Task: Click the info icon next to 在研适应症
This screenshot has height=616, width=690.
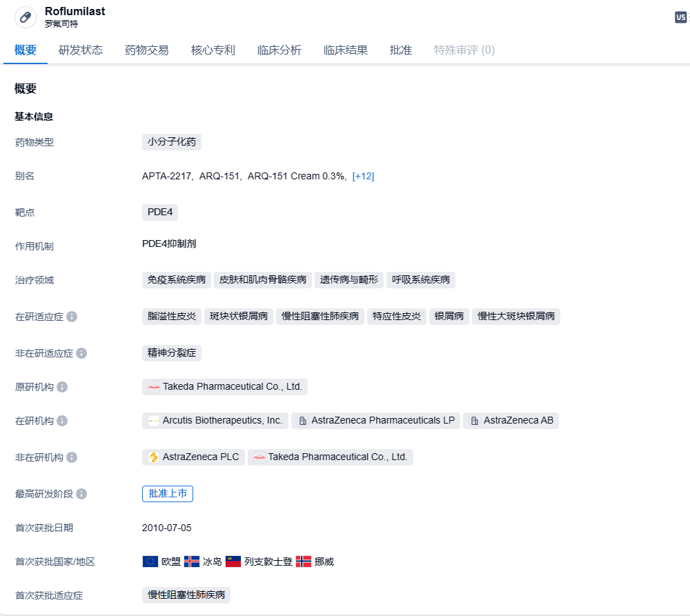Action: 72,317
